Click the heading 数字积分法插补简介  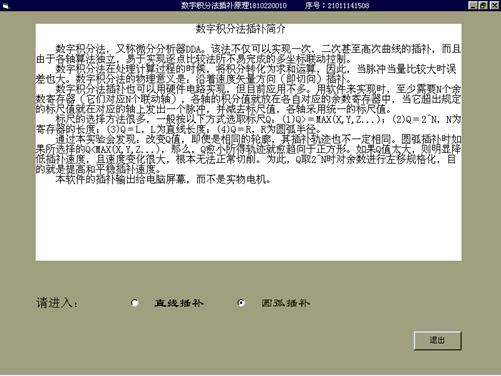[x=240, y=29]
